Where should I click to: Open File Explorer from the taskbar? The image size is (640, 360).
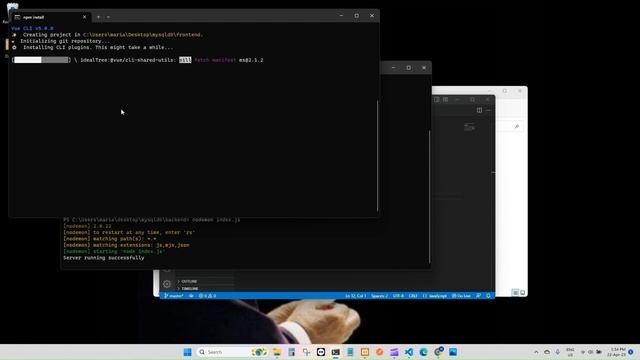[277, 352]
